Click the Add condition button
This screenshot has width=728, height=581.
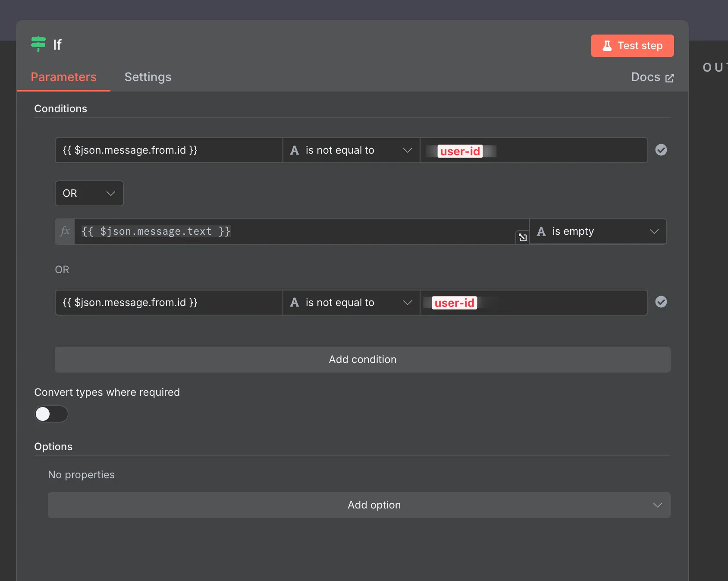363,360
